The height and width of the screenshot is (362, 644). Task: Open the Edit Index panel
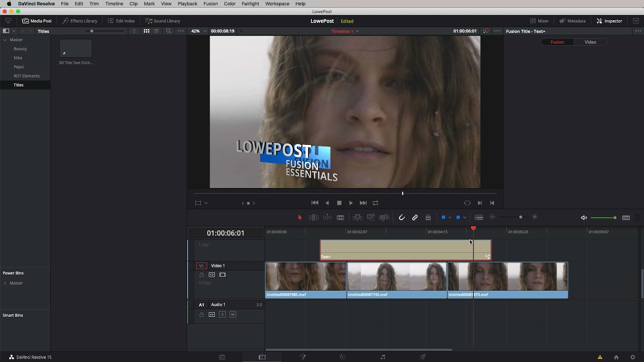(121, 21)
